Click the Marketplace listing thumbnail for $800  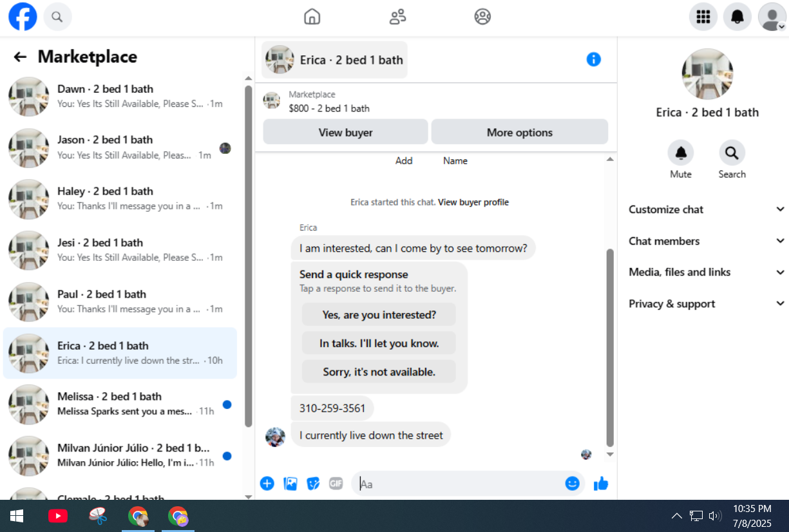point(272,100)
